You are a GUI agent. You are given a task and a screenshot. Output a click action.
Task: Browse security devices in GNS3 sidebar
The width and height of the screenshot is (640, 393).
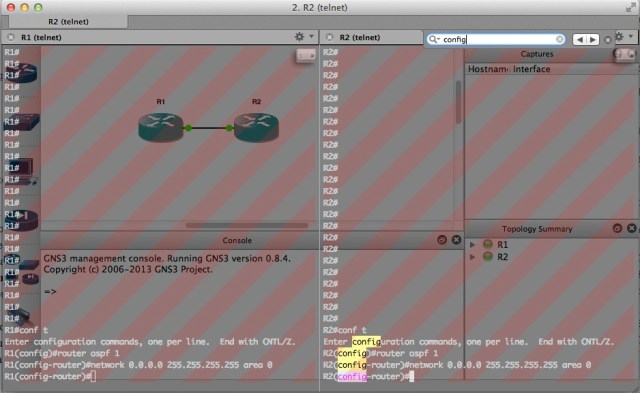tap(22, 220)
